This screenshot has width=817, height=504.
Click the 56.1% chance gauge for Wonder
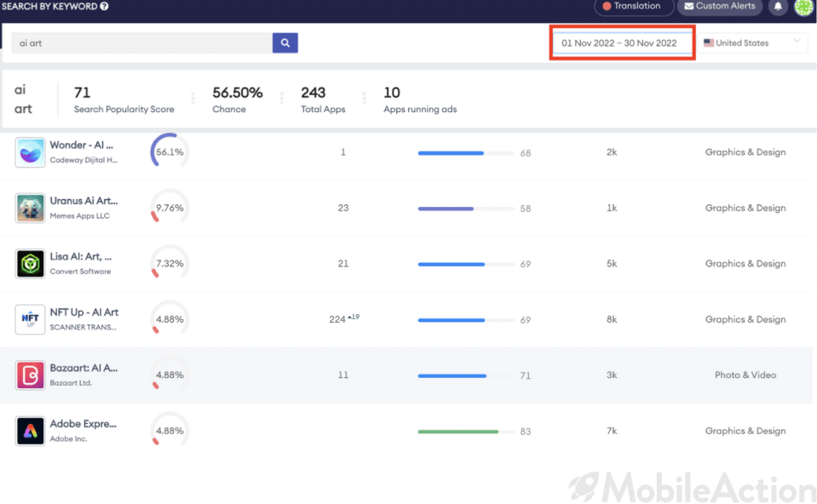point(170,152)
